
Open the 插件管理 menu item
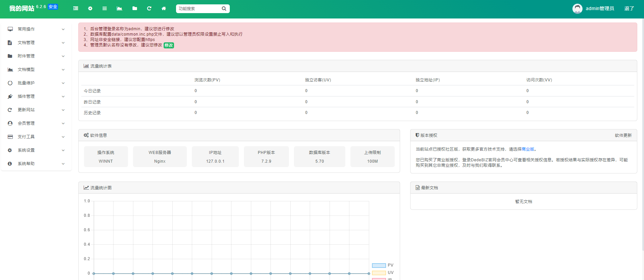(x=36, y=96)
